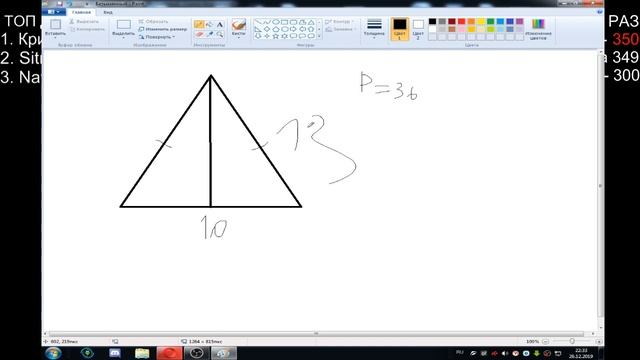Choose the diagonal line shape

pos(258,22)
